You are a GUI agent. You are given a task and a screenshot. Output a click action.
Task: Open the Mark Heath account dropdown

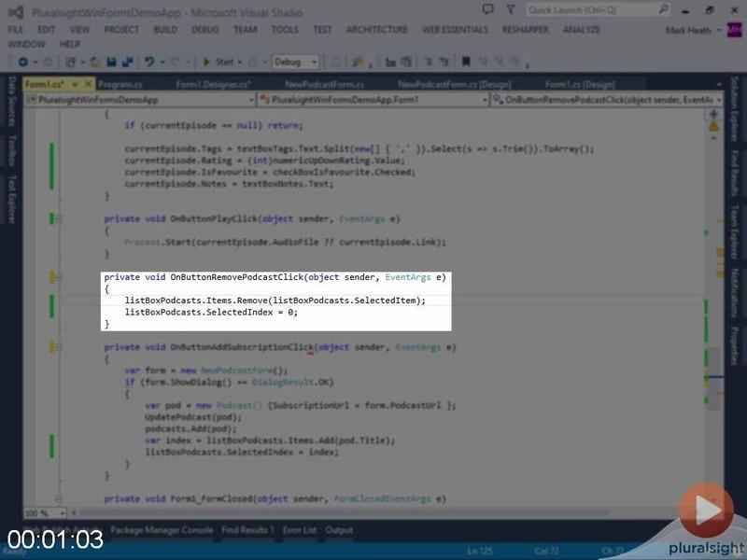coord(719,30)
